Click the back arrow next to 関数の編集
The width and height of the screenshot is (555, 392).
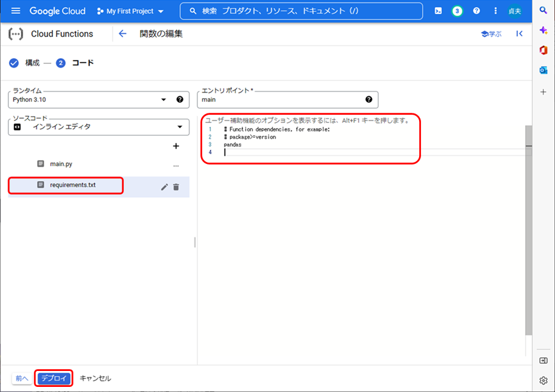point(122,34)
